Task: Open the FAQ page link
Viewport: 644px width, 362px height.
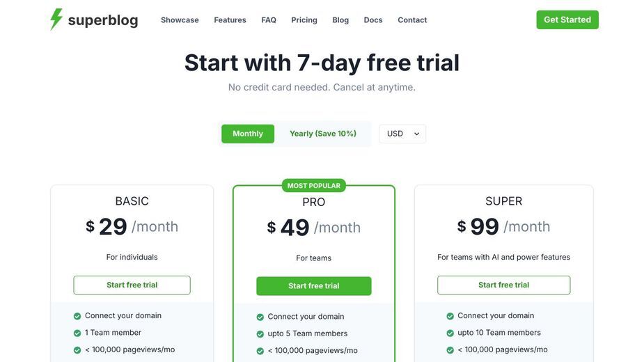Action: [x=269, y=19]
